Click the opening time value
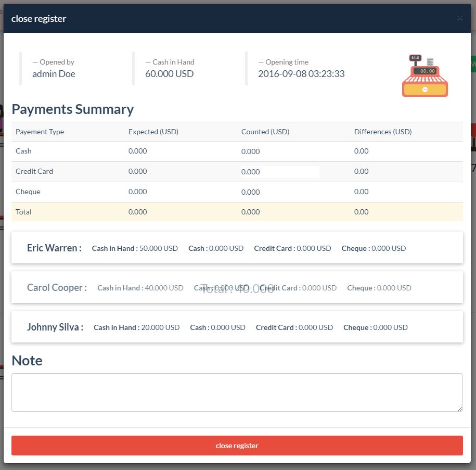 (x=301, y=74)
